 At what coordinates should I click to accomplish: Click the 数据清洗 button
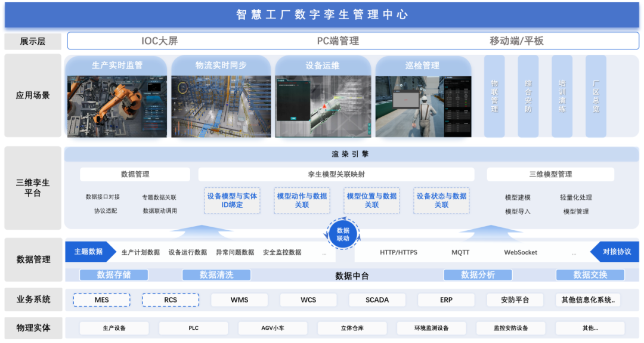click(216, 275)
